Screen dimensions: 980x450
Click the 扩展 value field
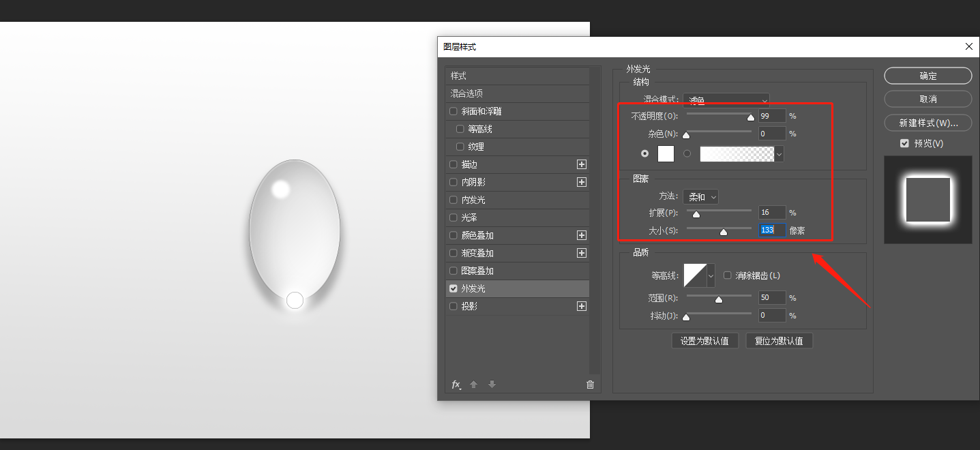tap(772, 213)
